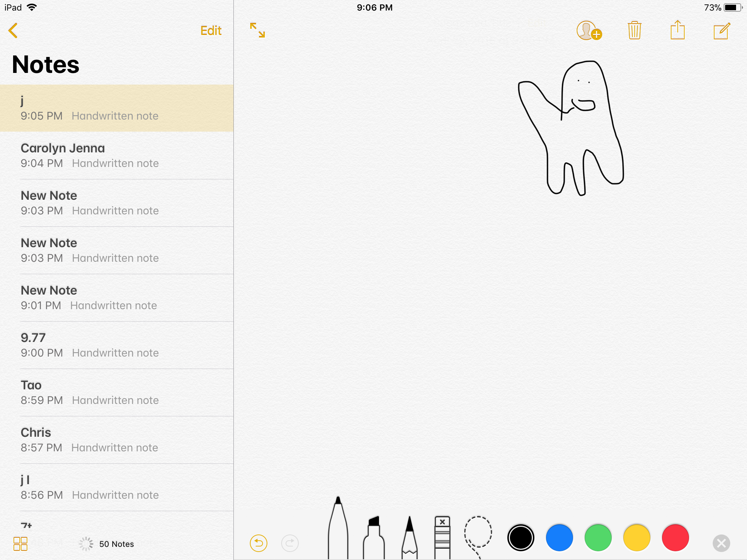Image resolution: width=747 pixels, height=560 pixels.
Task: Pick the blue color swatch
Action: [559, 538]
